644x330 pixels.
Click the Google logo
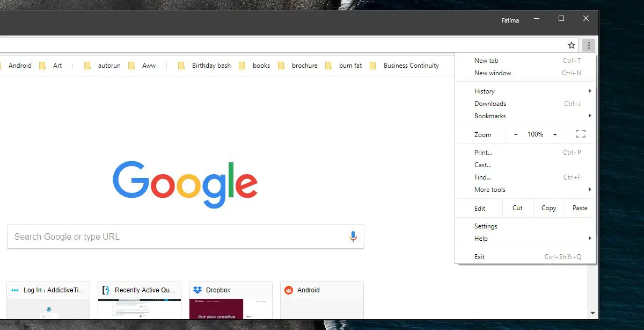(x=185, y=184)
